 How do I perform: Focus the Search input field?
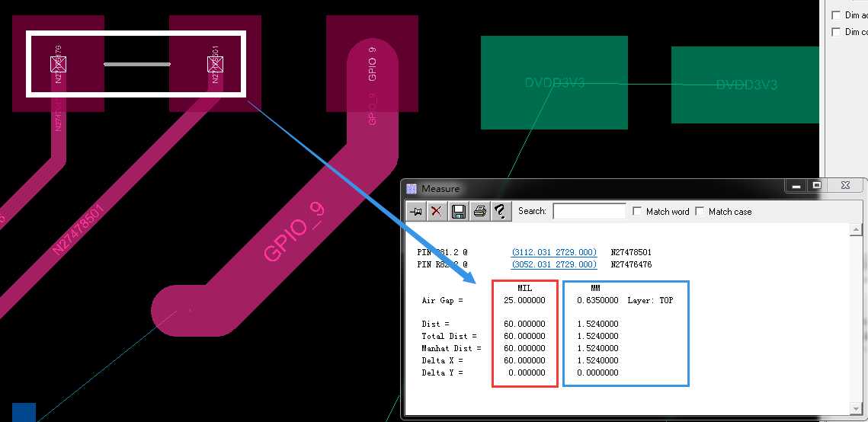[589, 211]
